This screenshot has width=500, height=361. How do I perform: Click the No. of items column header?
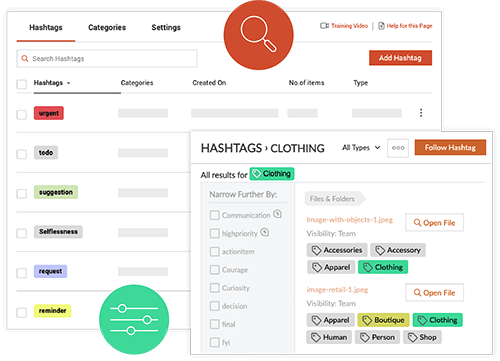[x=306, y=83]
